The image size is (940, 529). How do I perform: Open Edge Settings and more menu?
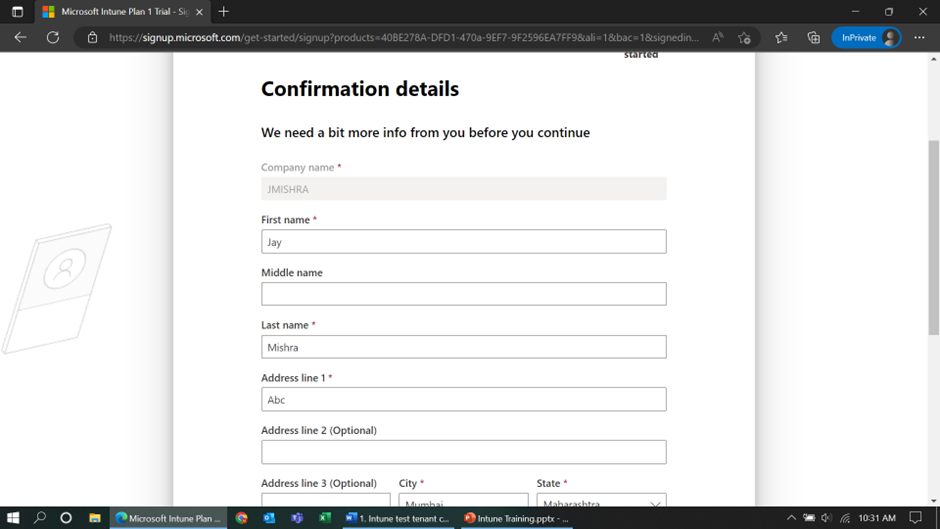point(919,37)
